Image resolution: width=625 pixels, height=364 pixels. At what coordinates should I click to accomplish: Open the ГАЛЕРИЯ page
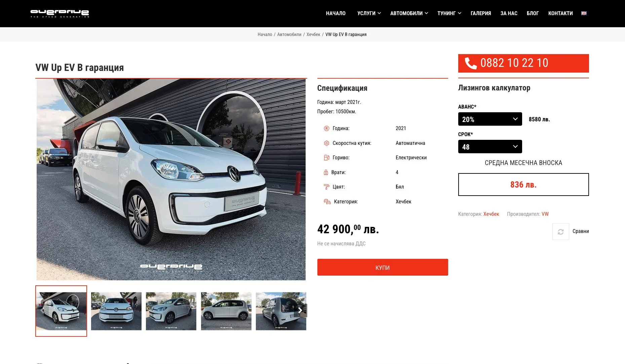click(x=480, y=13)
